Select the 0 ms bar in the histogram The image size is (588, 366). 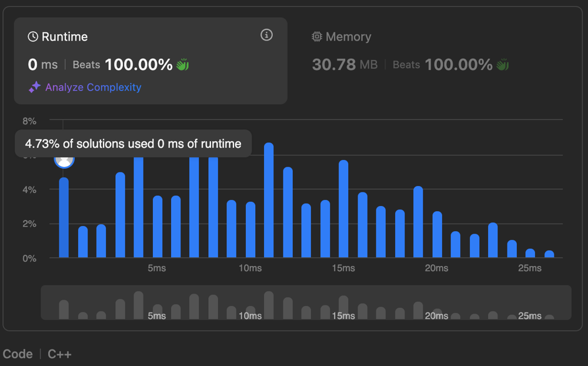[x=64, y=218]
